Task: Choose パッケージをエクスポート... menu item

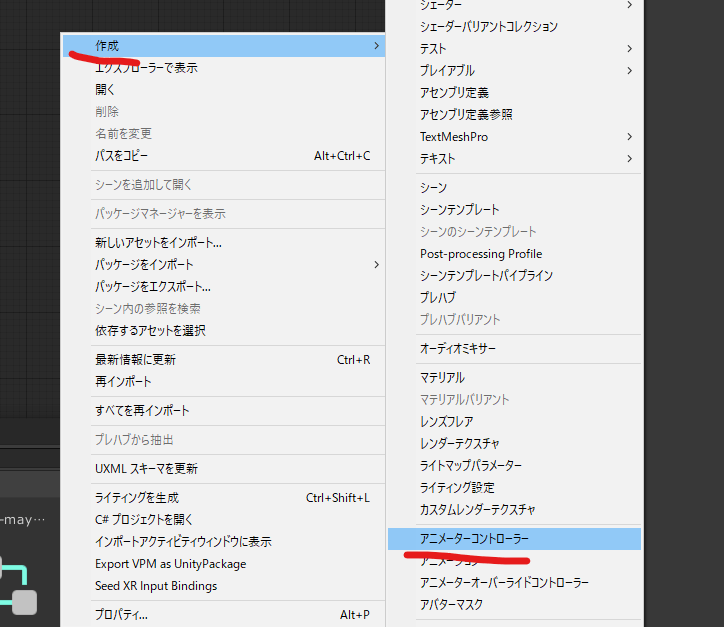Action: pos(153,287)
